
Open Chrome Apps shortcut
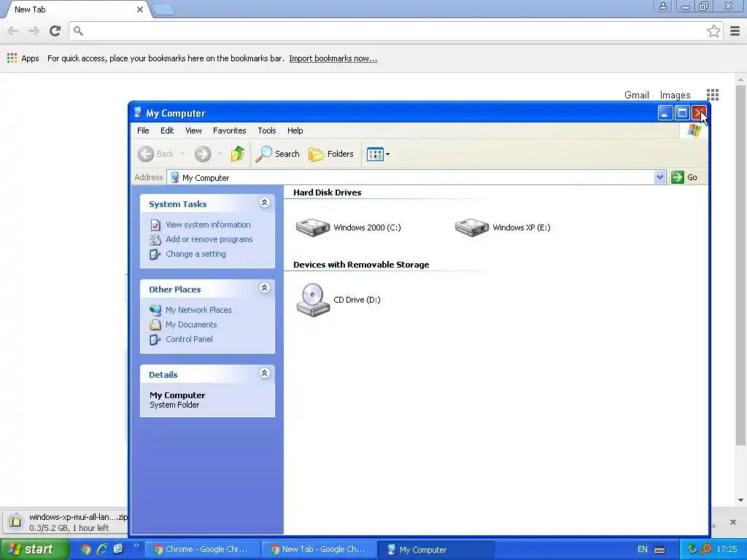coord(23,58)
